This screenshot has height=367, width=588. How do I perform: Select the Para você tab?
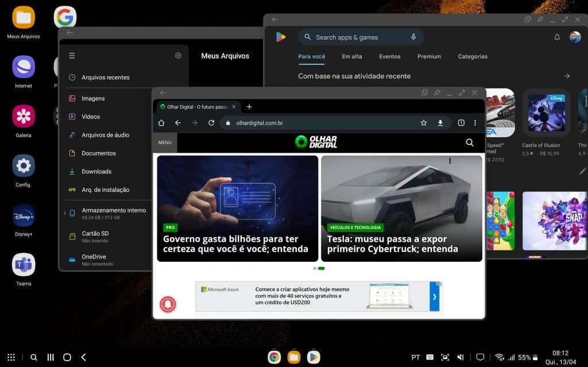pyautogui.click(x=312, y=57)
